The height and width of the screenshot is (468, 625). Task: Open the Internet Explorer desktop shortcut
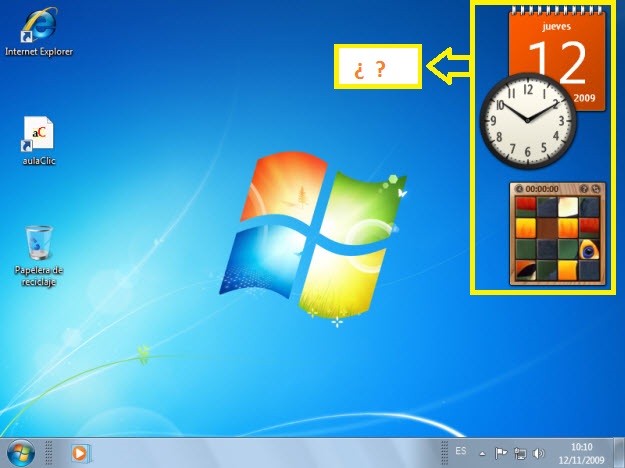pos(39,32)
